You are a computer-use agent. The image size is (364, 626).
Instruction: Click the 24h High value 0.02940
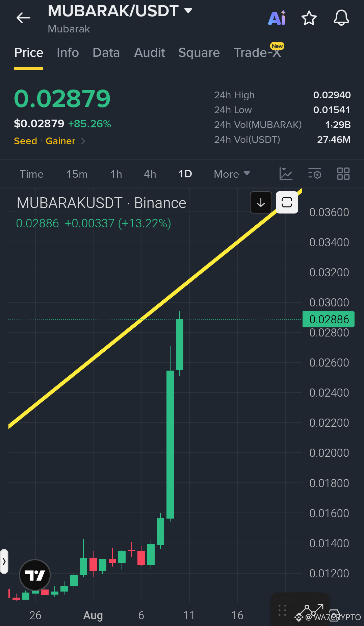[x=332, y=95]
